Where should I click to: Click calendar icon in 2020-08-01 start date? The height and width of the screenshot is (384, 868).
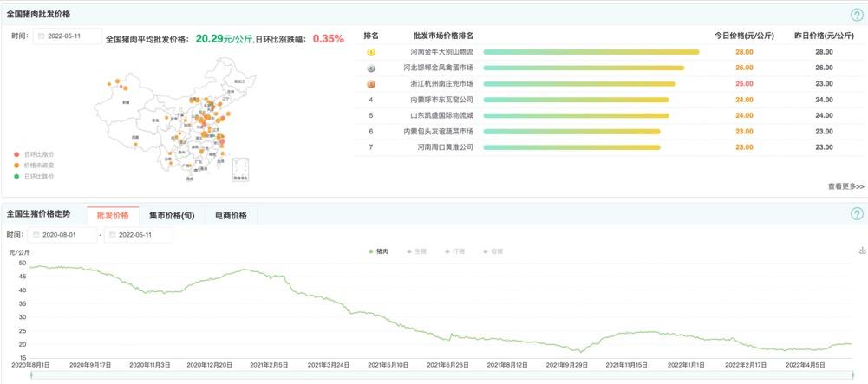[x=36, y=235]
